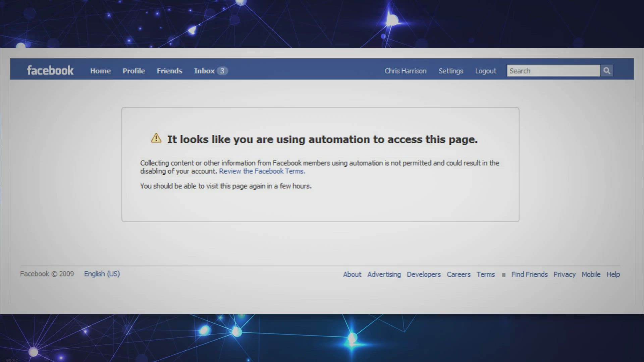
Task: Open the Privacy footer link
Action: coord(565,274)
